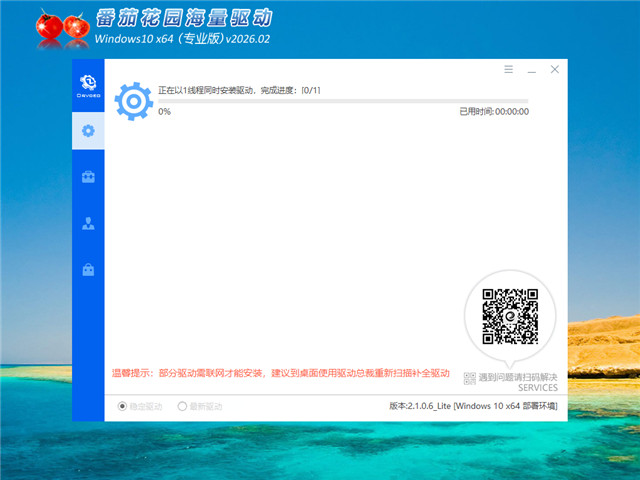Click the QR code support image
Screen dimensions: 640x480
[510, 316]
